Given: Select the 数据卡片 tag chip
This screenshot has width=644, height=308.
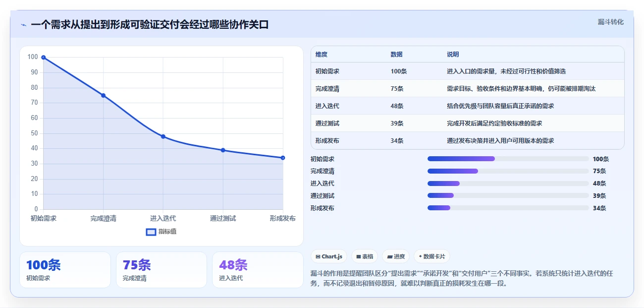Looking at the screenshot, I should [x=431, y=256].
